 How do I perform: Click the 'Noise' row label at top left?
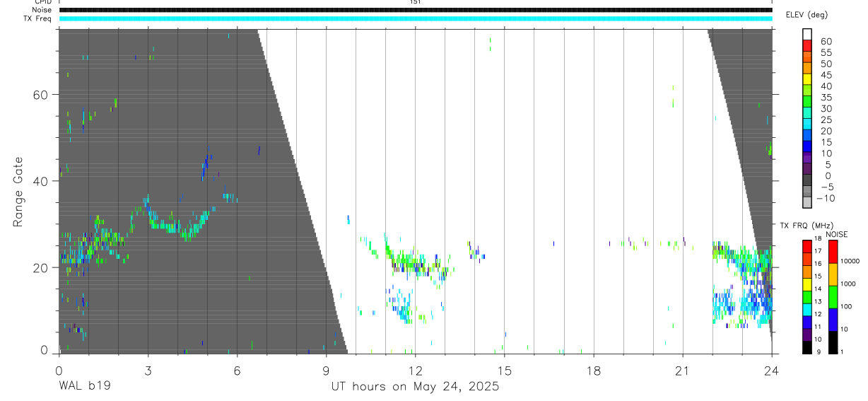(x=42, y=10)
